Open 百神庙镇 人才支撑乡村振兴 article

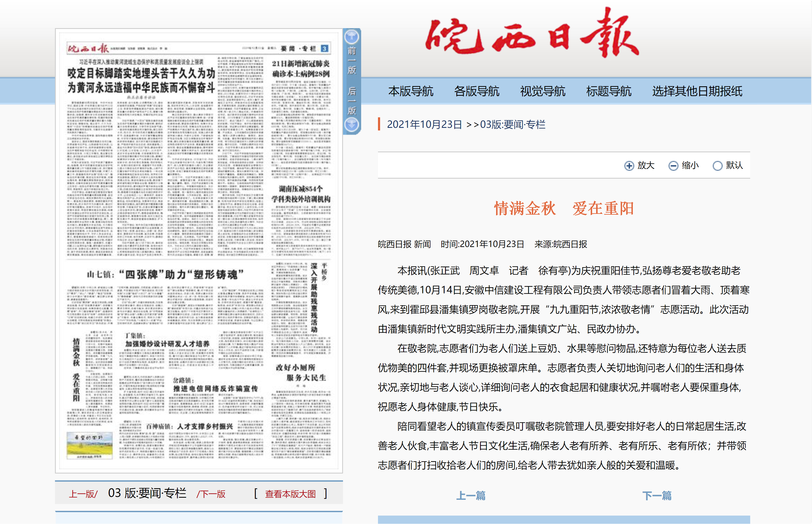click(x=189, y=426)
